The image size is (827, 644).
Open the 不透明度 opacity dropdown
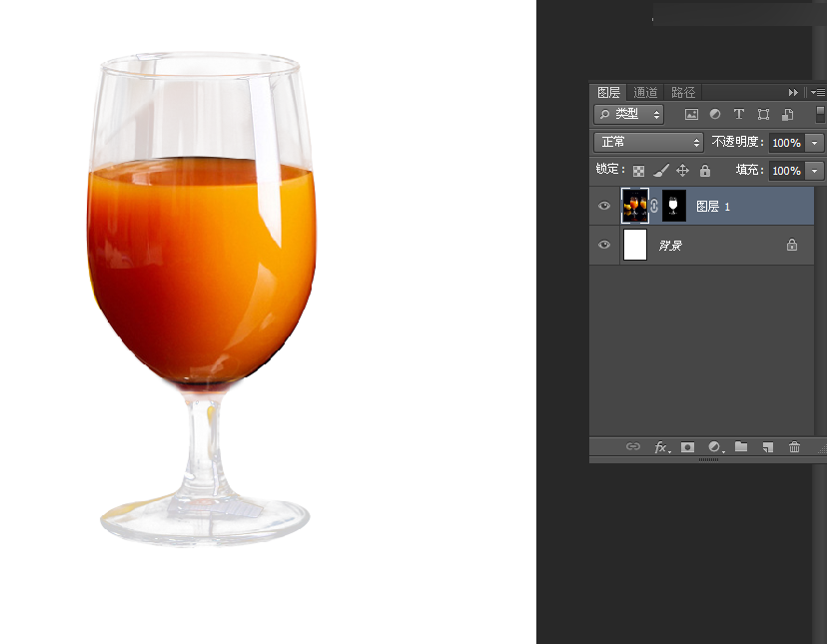[x=813, y=142]
